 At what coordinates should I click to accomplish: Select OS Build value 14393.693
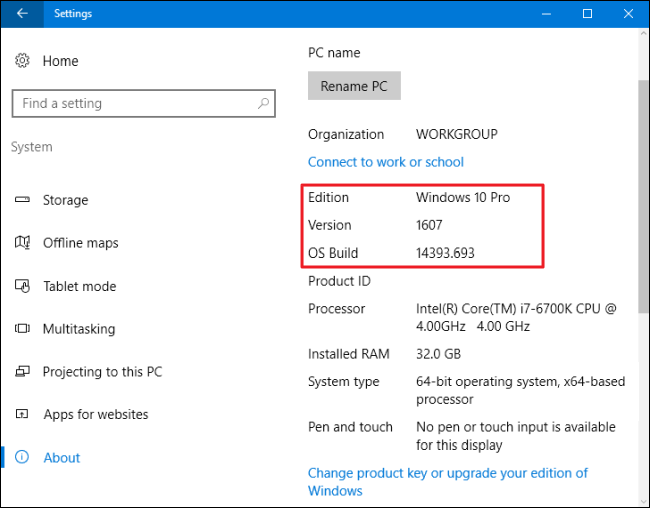point(445,253)
